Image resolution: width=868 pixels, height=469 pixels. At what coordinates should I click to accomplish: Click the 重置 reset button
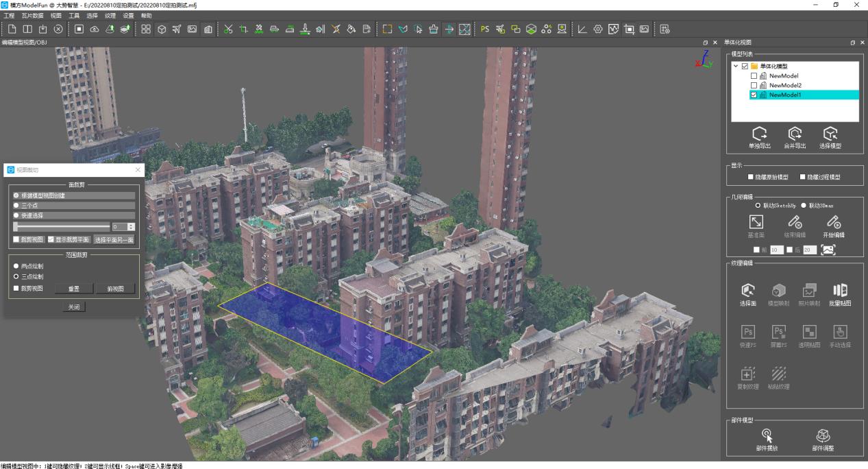click(x=73, y=289)
